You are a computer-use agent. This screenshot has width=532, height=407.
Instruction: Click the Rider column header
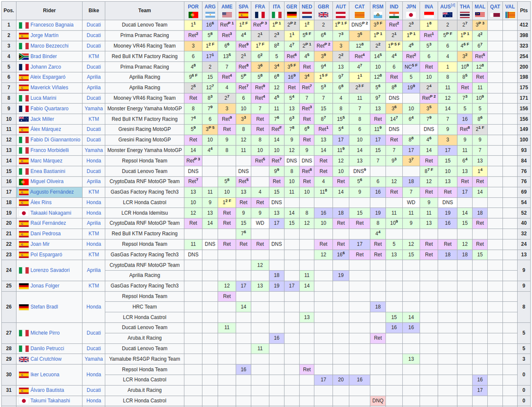click(49, 11)
